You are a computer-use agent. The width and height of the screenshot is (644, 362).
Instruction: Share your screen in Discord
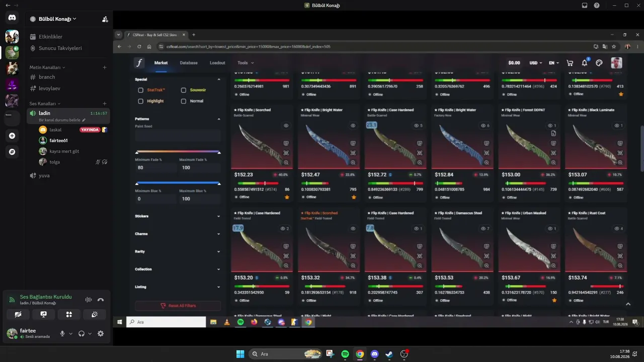click(x=44, y=314)
